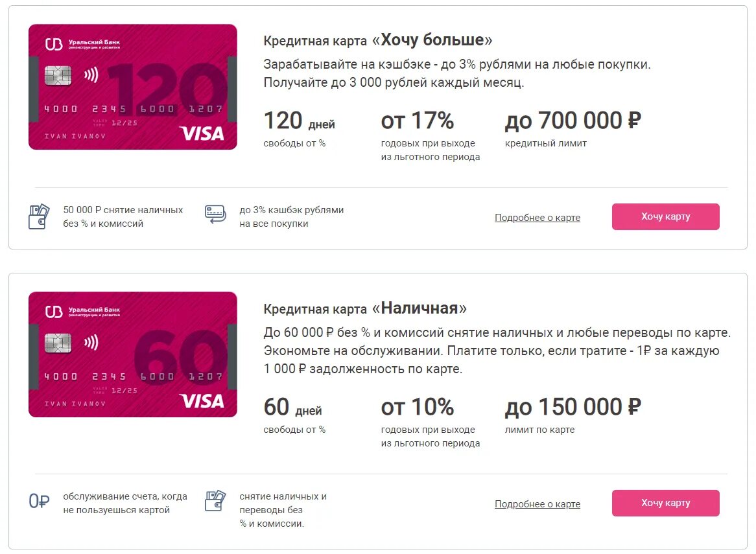Click Хочу карту button for Хочу больше
Screen dimensions: 756x554
665,217
